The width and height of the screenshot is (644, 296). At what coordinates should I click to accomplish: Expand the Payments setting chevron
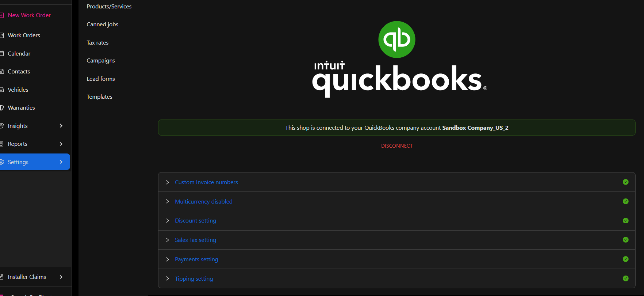tap(168, 259)
